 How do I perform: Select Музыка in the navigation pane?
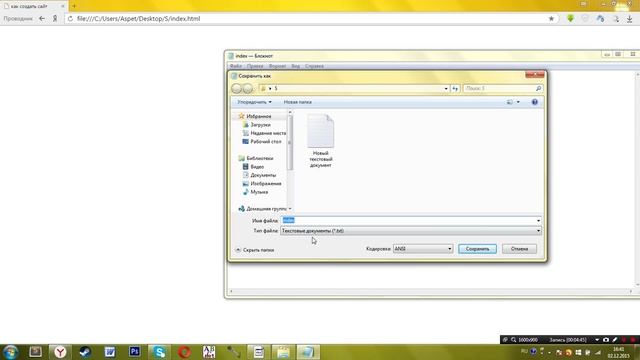pos(259,192)
